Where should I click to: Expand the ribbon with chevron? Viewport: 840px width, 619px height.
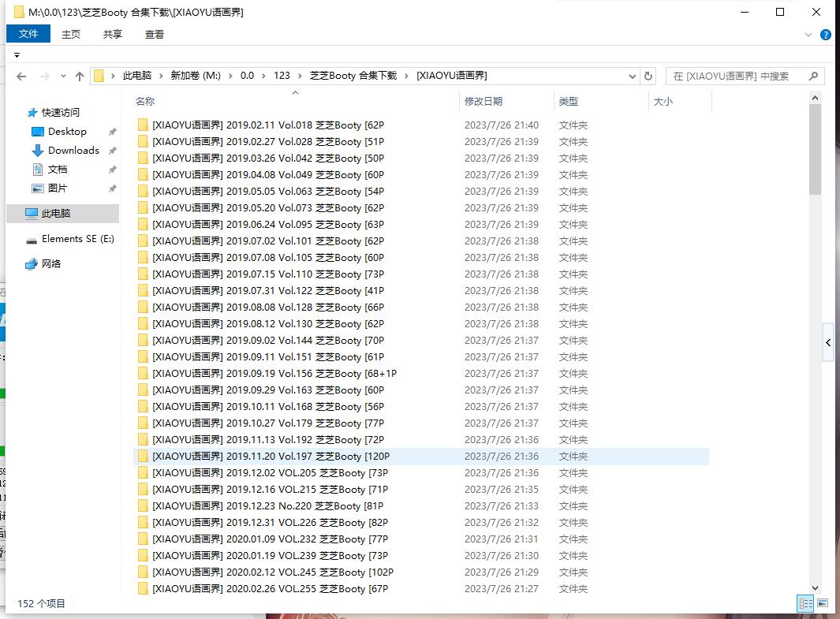(808, 35)
